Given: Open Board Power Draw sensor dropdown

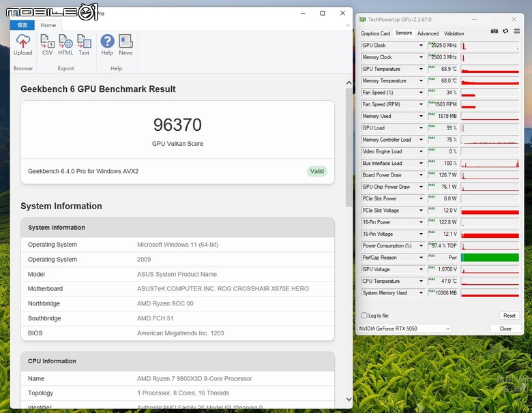Looking at the screenshot, I should pyautogui.click(x=421, y=175).
